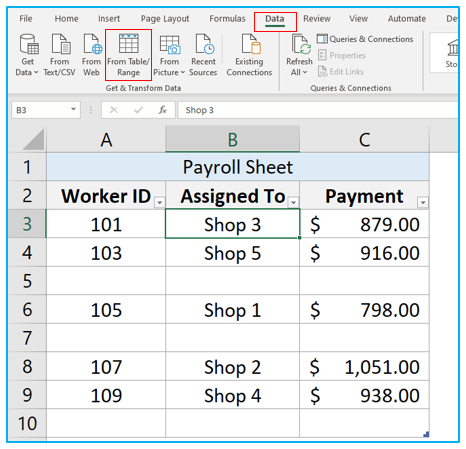Click From Table/Range button
466x449 pixels.
(128, 55)
